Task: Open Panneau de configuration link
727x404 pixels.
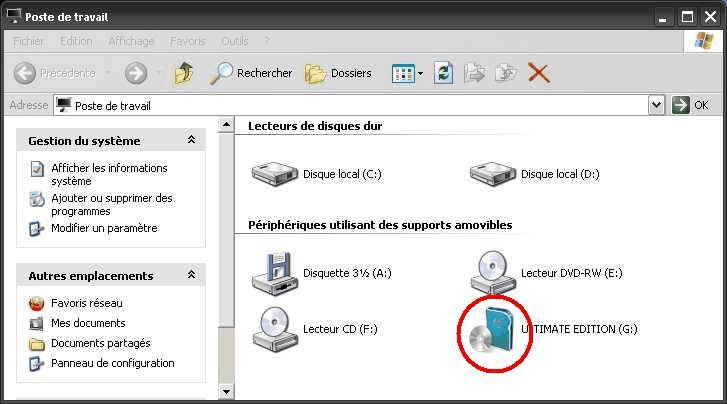Action: tap(113, 363)
